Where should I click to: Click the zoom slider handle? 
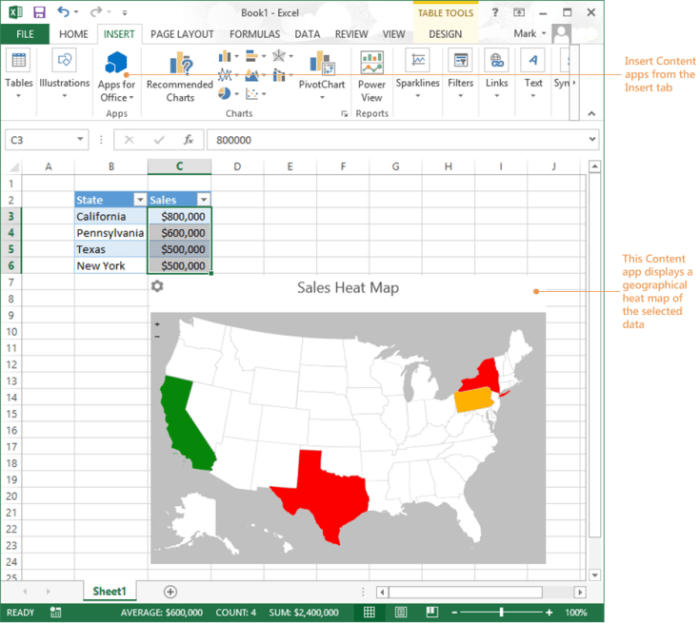[x=501, y=612]
